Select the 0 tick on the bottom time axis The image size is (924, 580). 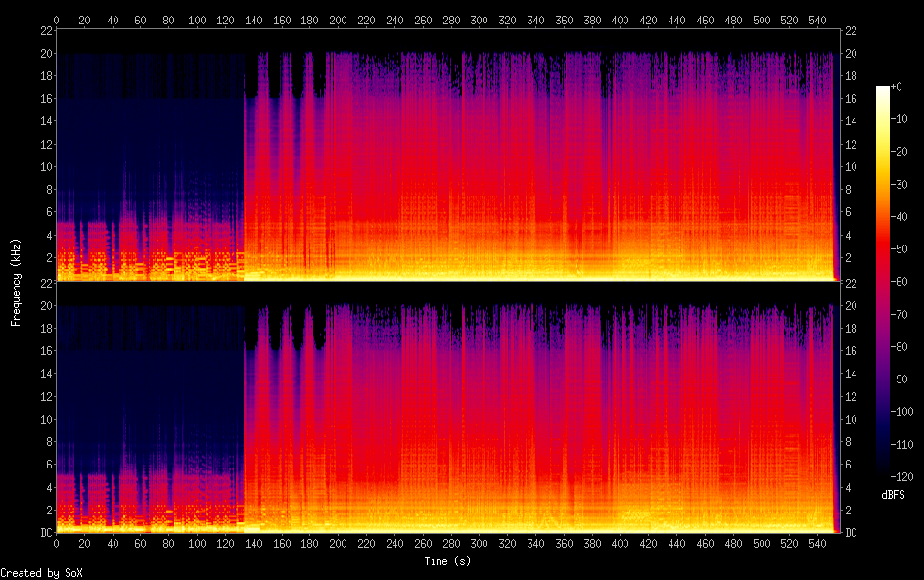click(56, 541)
